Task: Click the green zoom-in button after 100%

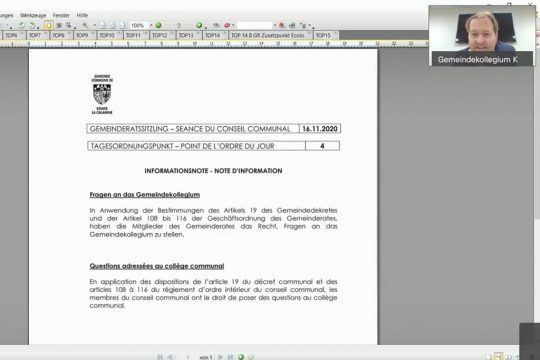Action: [x=158, y=25]
